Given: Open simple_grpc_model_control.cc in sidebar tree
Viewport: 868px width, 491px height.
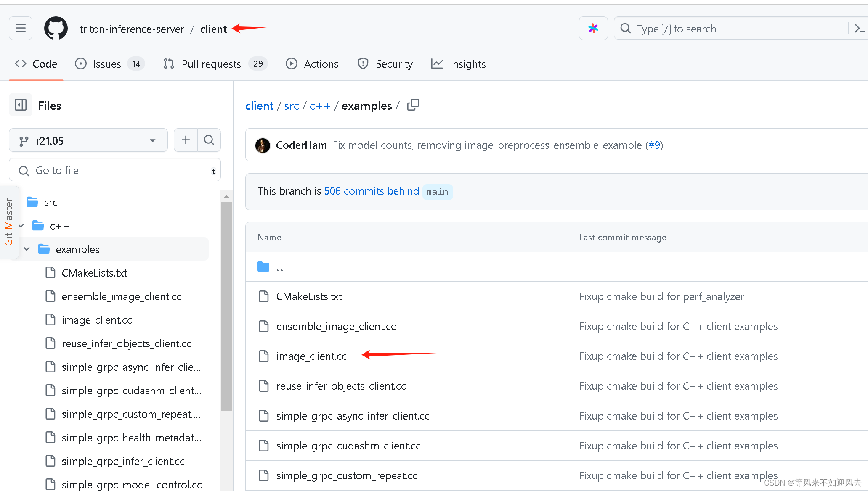Looking at the screenshot, I should (132, 484).
